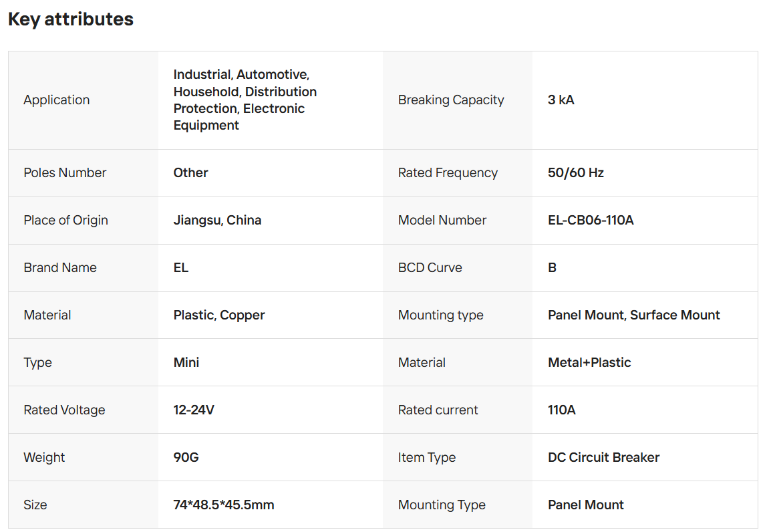This screenshot has width=767, height=532.
Task: Select the Application attribute label
Action: [x=57, y=100]
